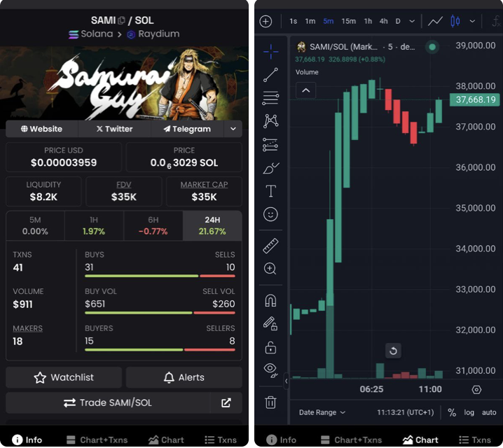Collapse the drawing toolbar side arrow
Viewport: 503px width, 448px height.
(286, 381)
